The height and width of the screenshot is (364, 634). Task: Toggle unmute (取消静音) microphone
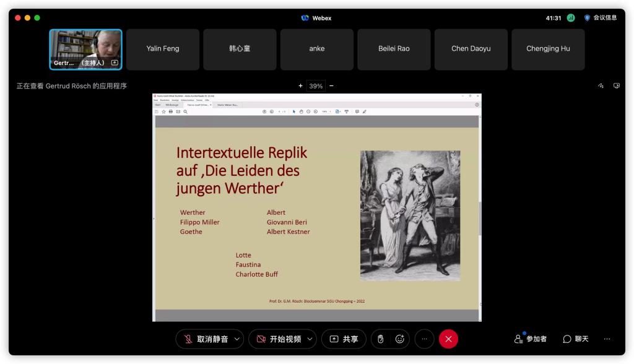[x=206, y=339]
